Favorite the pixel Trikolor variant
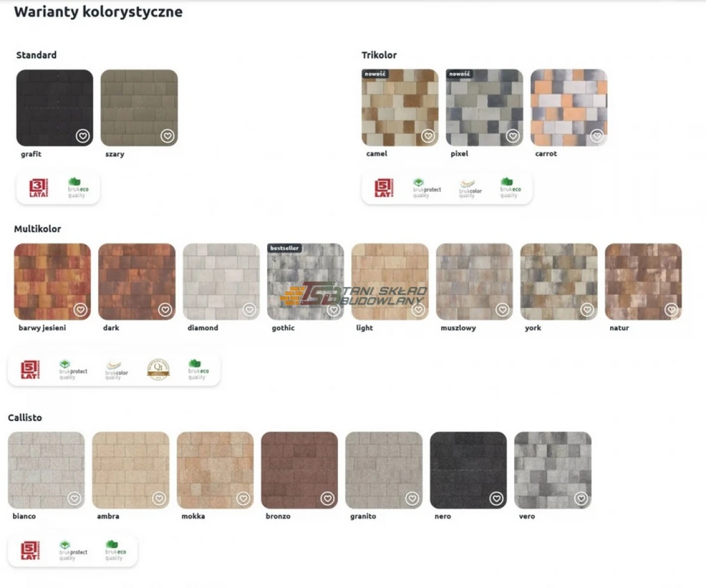The height and width of the screenshot is (588, 706). [x=513, y=136]
